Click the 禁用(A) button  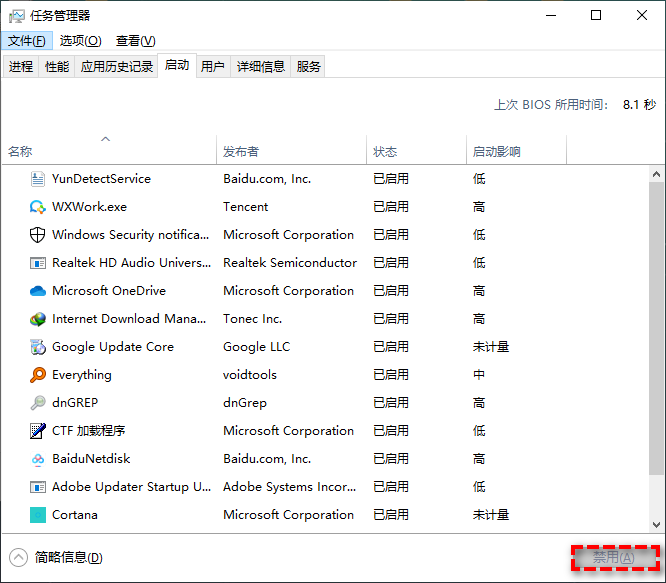[x=614, y=557]
